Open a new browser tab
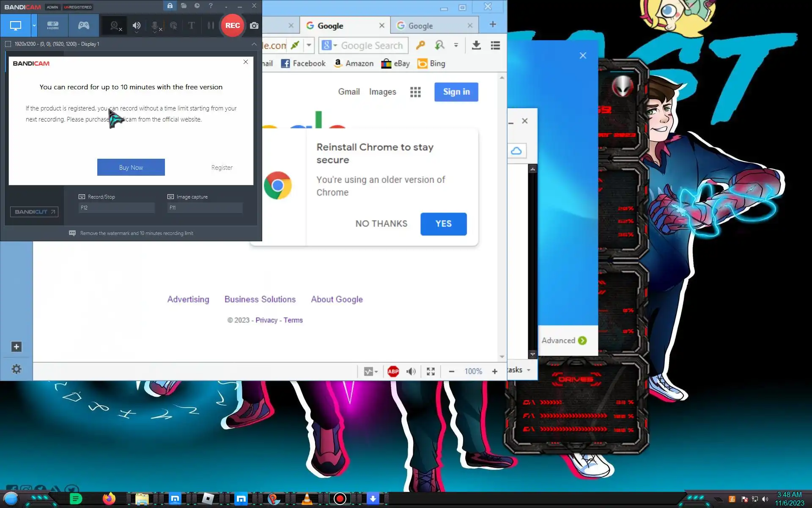Image resolution: width=812 pixels, height=508 pixels. coord(493,25)
